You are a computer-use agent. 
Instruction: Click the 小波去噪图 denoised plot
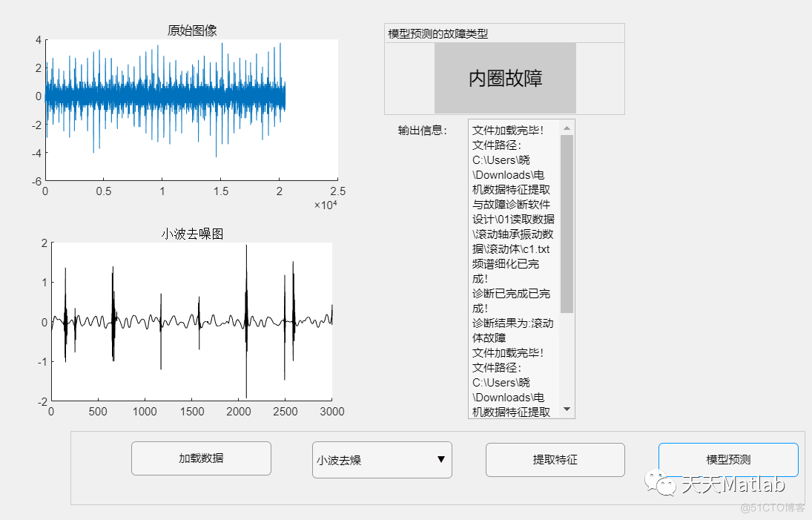tap(191, 322)
